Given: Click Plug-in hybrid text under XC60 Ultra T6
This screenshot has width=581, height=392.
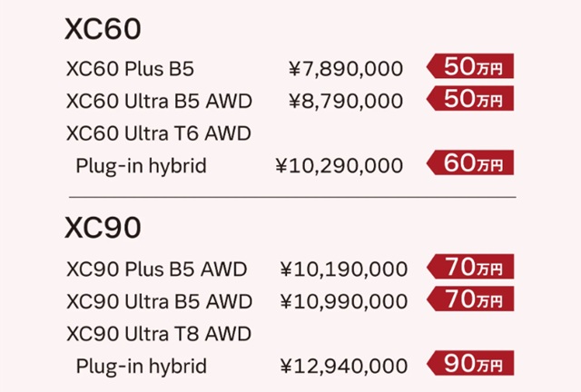Looking at the screenshot, I should (x=142, y=166).
